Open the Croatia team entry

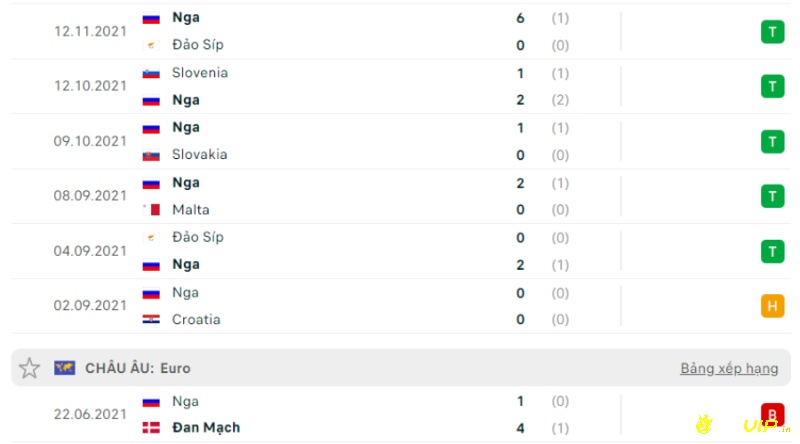coord(196,319)
